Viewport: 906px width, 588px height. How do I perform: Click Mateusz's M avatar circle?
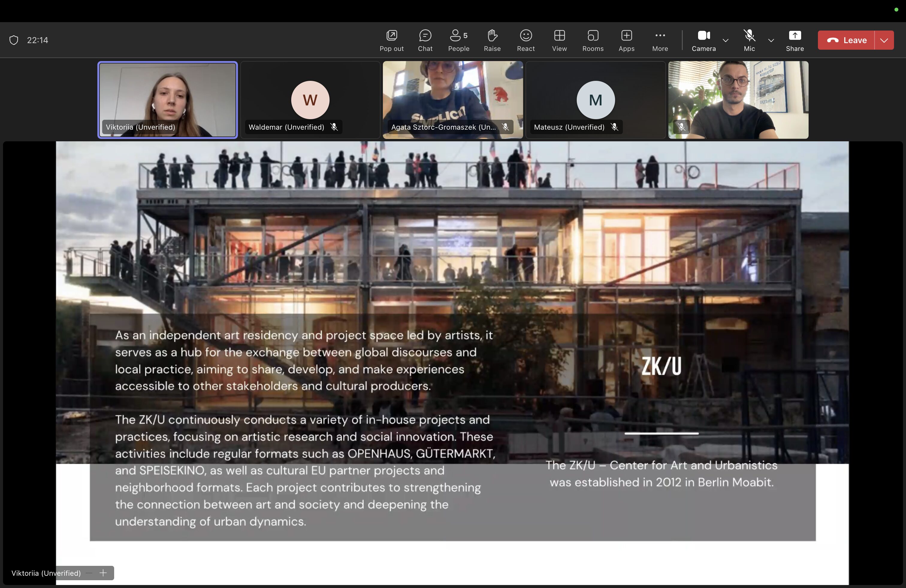595,100
